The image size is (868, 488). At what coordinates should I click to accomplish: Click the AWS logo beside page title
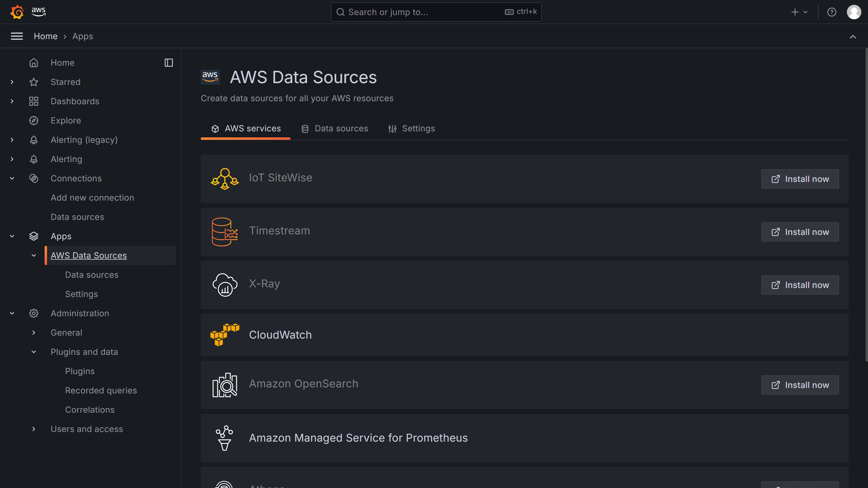[210, 77]
